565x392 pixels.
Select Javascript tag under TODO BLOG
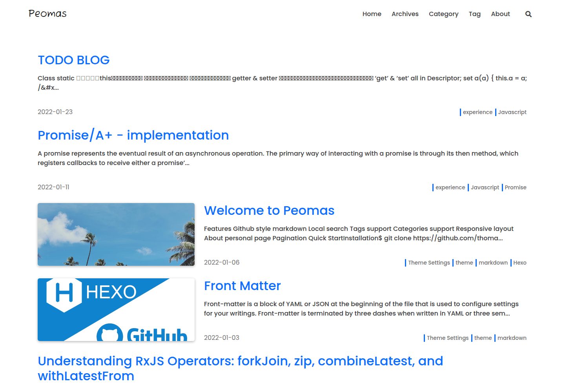point(512,112)
